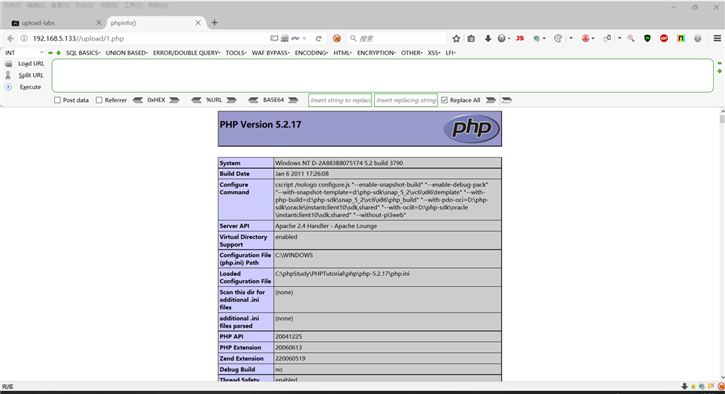Expand the ENCODING menu
725x394 pixels.
tap(312, 53)
